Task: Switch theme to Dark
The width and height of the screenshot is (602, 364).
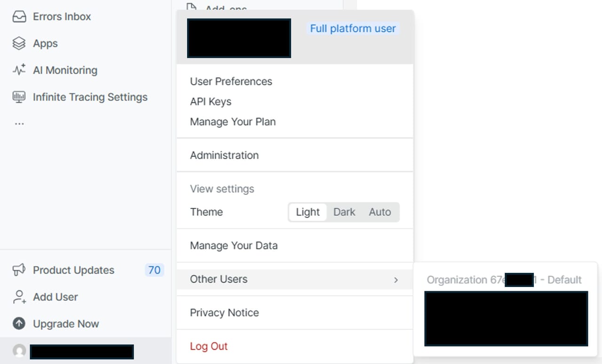Action: 344,212
